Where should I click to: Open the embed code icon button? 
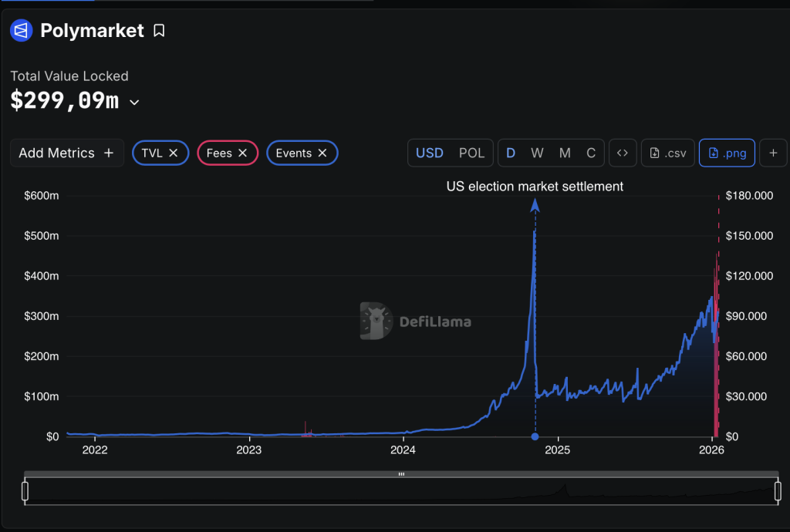[x=623, y=153]
